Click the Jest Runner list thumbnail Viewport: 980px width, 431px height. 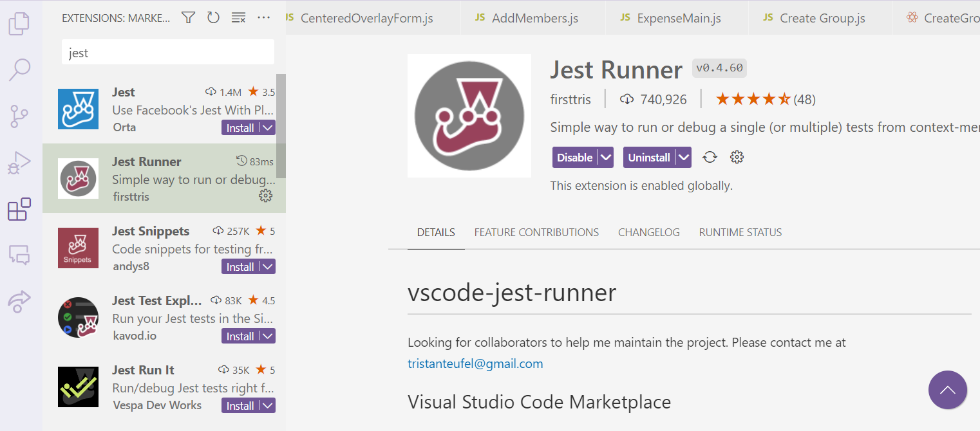pos(78,178)
